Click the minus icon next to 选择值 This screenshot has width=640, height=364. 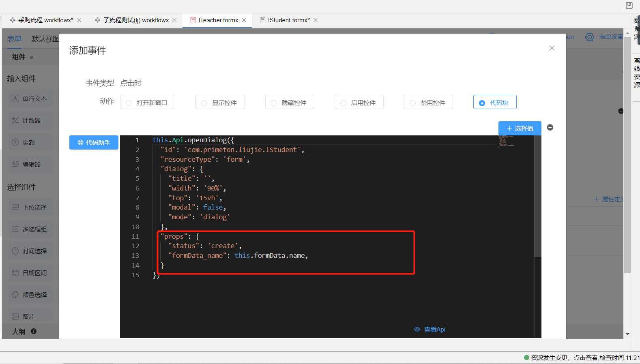pos(550,127)
